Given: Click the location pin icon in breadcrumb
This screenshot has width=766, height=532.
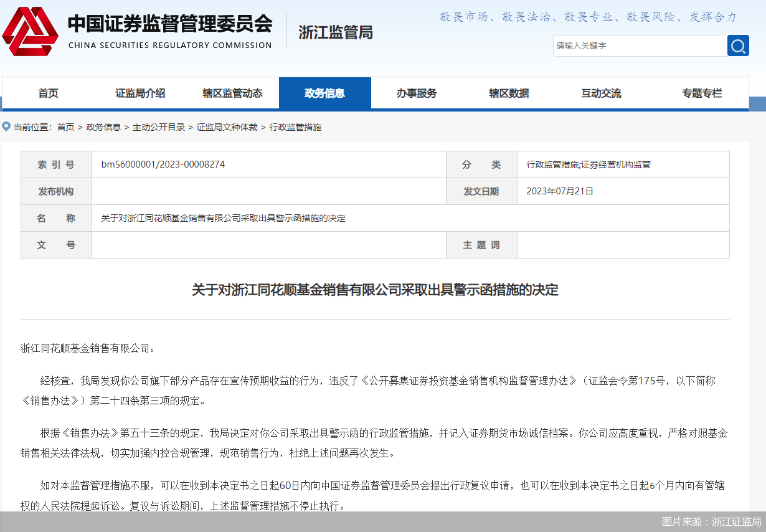Looking at the screenshot, I should (6, 126).
